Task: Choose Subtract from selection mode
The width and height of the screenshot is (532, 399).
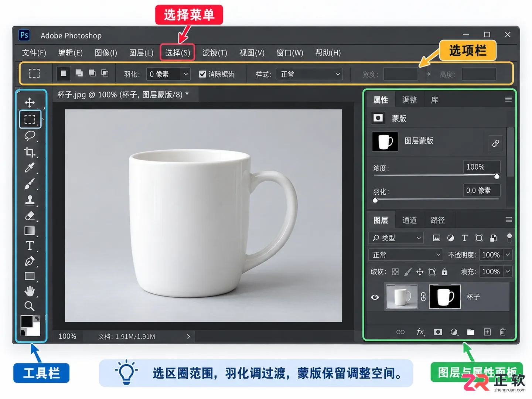Action: point(92,73)
